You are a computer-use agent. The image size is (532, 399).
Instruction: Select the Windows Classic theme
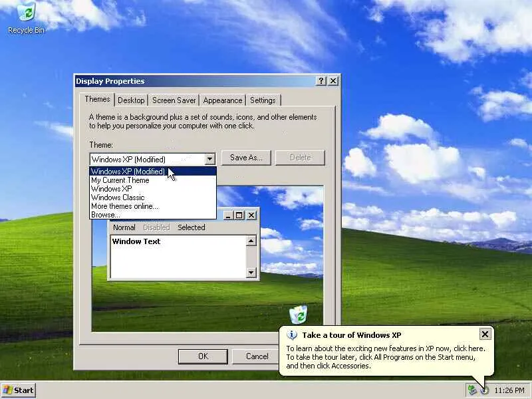pos(153,198)
